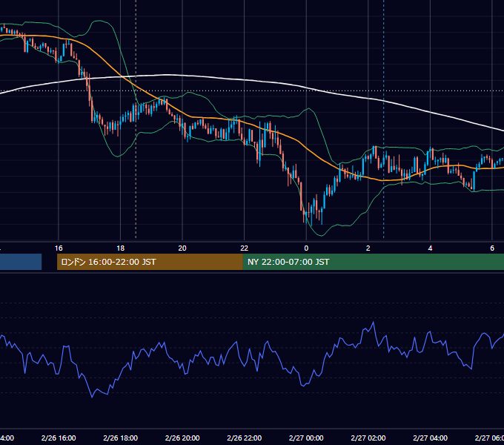Click the '2/26 16:00' oscillator axis label
The width and height of the screenshot is (504, 445).
[59, 438]
